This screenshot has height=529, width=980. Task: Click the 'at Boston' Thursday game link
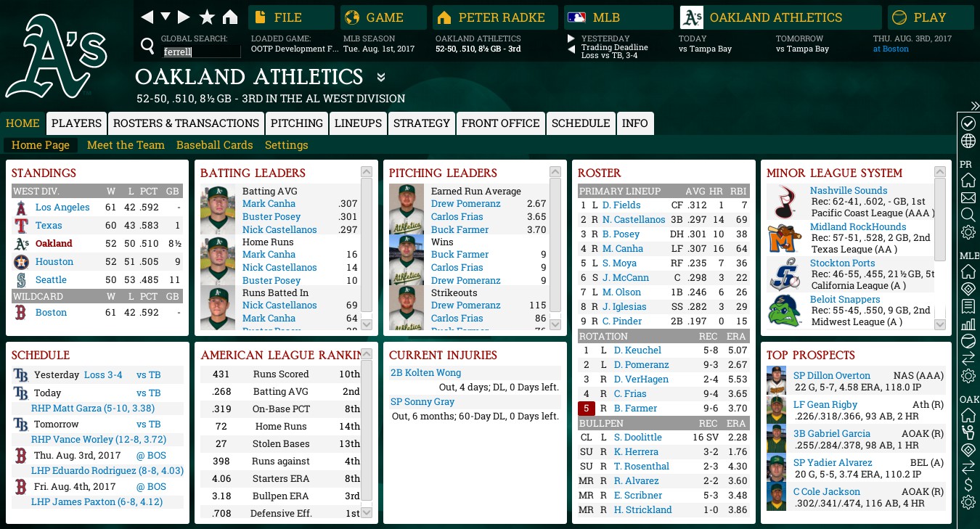point(891,49)
